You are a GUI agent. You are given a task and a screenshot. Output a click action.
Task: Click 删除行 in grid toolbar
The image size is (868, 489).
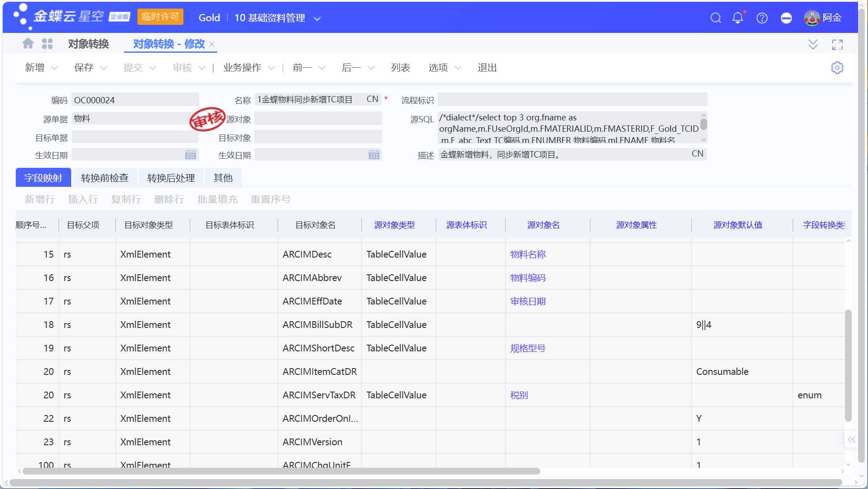[169, 199]
